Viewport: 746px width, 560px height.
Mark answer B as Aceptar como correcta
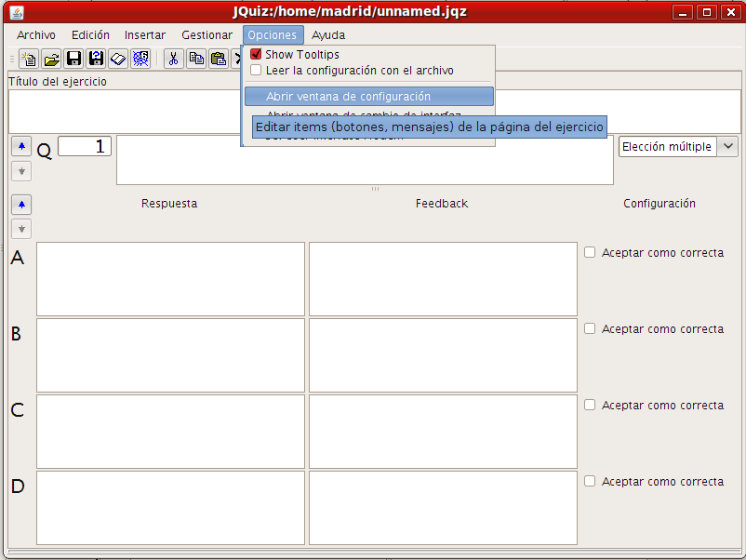click(590, 328)
